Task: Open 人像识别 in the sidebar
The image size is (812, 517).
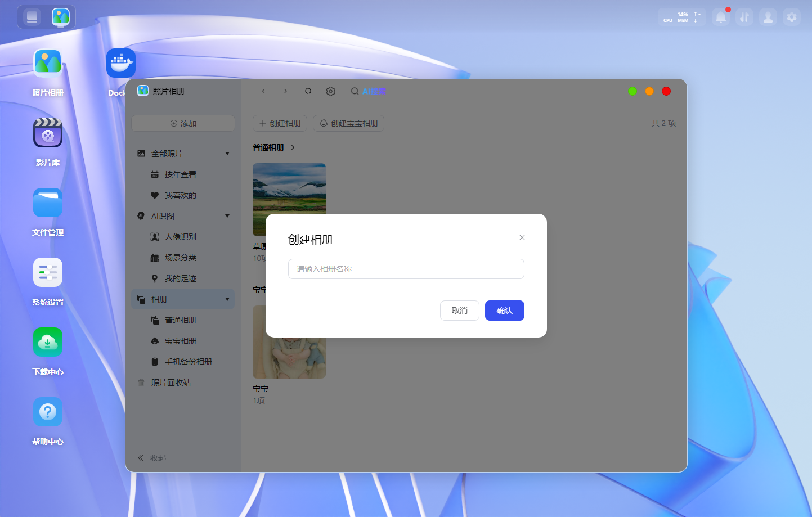Action: 183,237
